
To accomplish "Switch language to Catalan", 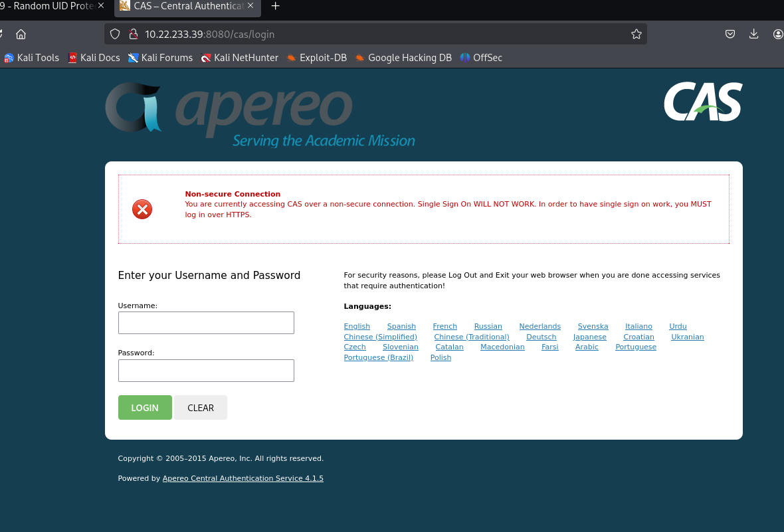I will [450, 347].
